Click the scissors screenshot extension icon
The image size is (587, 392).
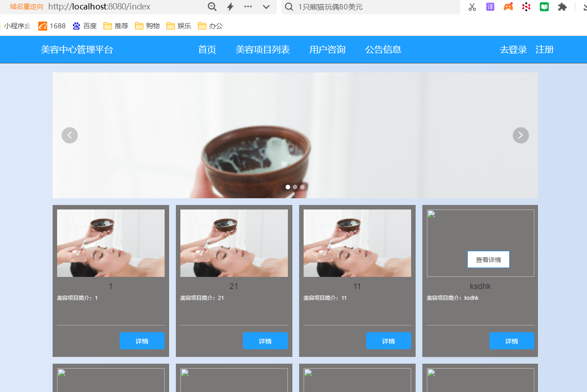pos(472,7)
